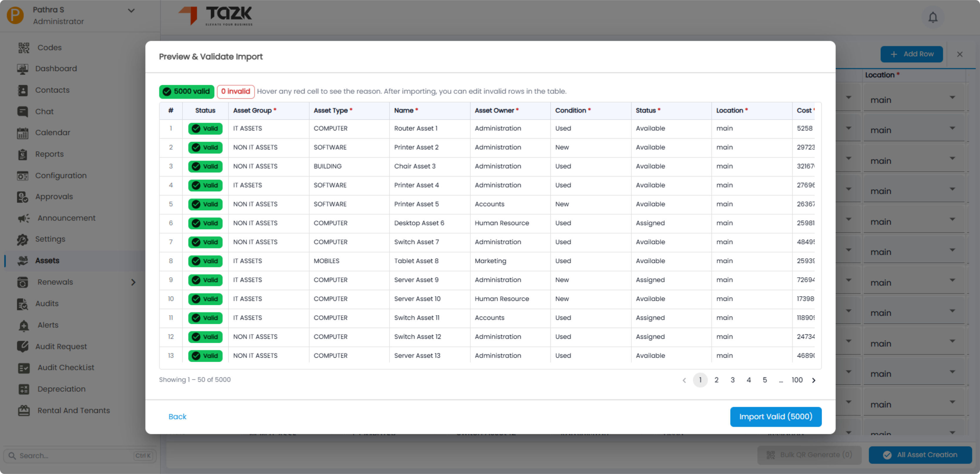Select current page 1 in pagination
This screenshot has width=980, height=474.
click(x=700, y=380)
